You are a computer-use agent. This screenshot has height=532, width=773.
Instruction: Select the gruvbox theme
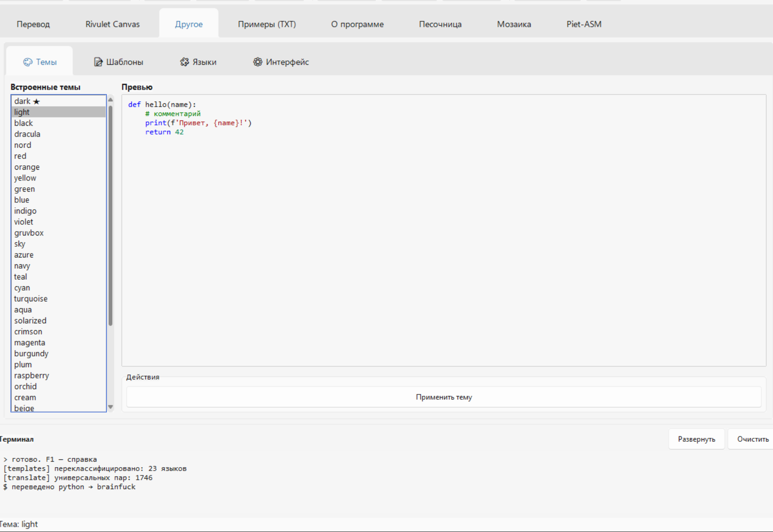(59, 233)
